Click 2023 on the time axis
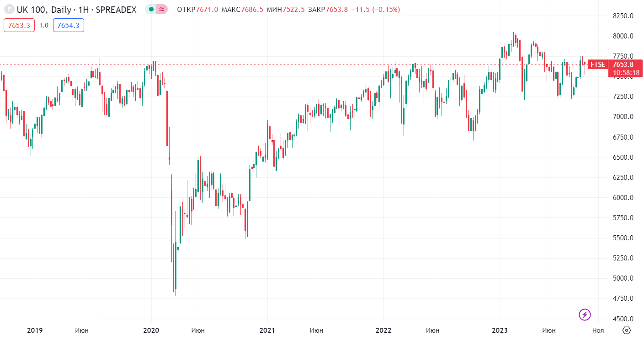This screenshot has width=644, height=341. click(x=500, y=330)
